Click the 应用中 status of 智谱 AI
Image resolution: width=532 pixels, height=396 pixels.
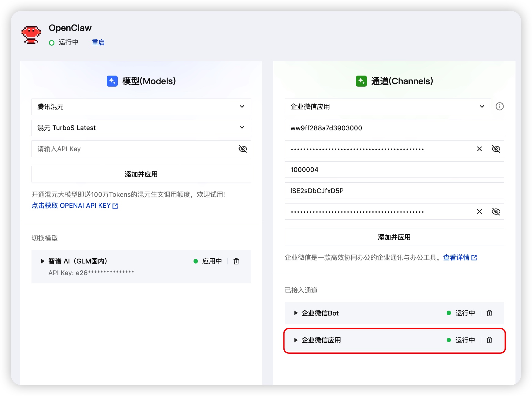tap(212, 261)
